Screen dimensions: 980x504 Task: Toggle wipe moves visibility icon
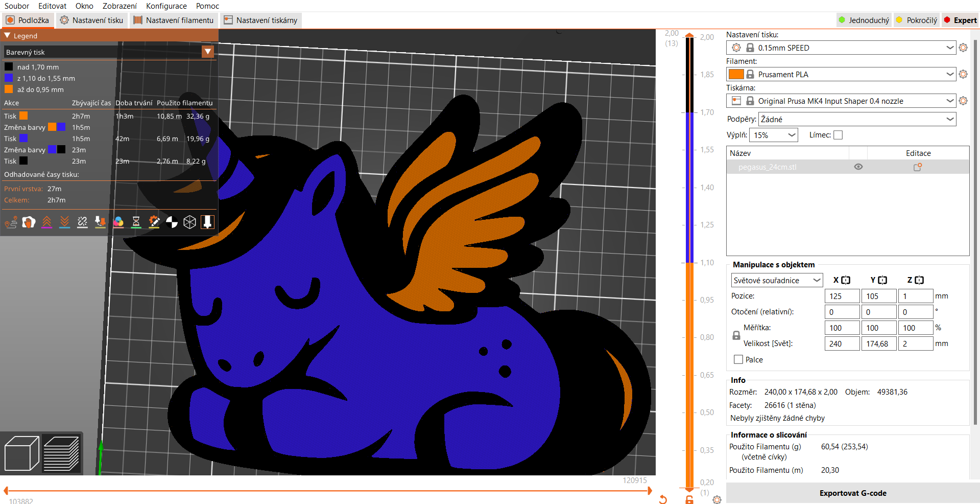click(29, 222)
